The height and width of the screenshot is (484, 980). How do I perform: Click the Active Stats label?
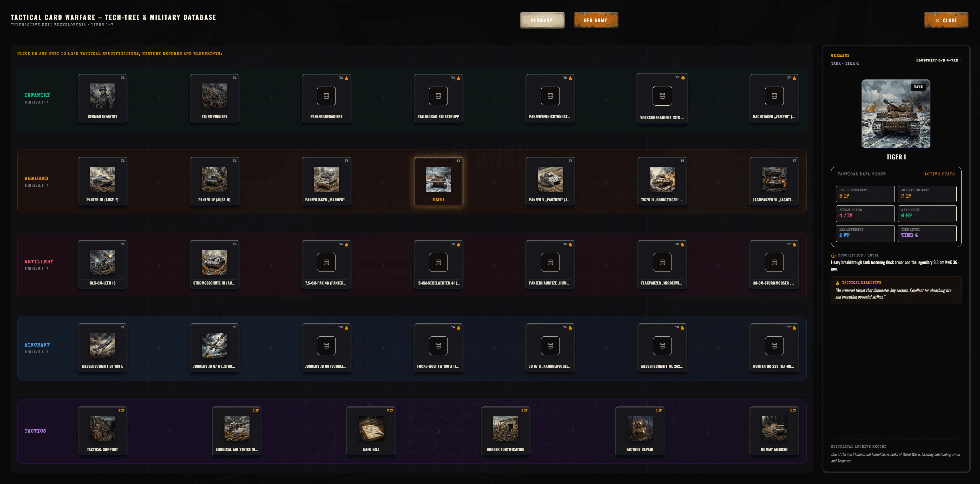[x=939, y=174]
